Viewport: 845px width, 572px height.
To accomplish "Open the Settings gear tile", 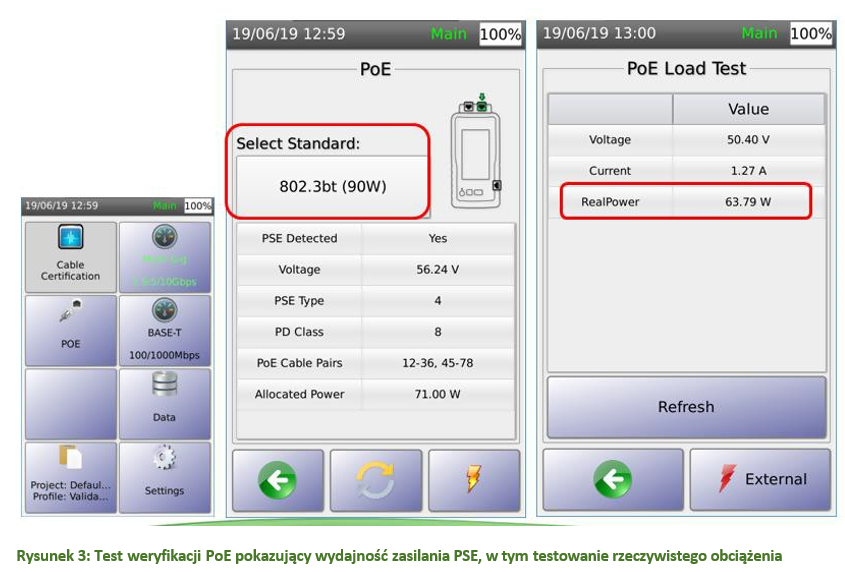I will pos(164,477).
